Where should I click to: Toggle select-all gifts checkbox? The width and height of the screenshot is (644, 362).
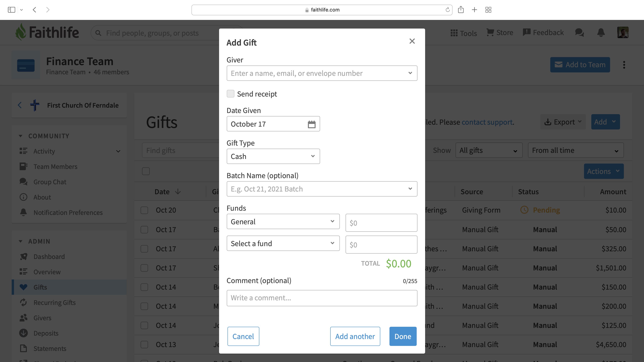[146, 171]
